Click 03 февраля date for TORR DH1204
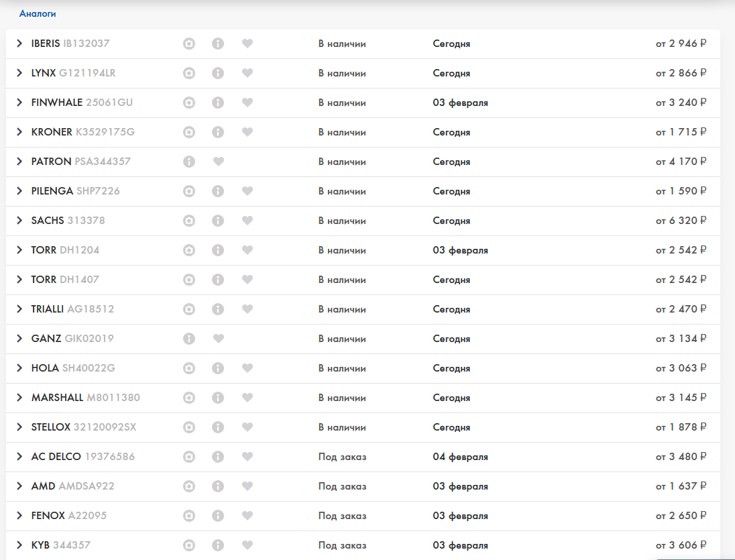Screen dimensions: 735x560 (x=460, y=250)
